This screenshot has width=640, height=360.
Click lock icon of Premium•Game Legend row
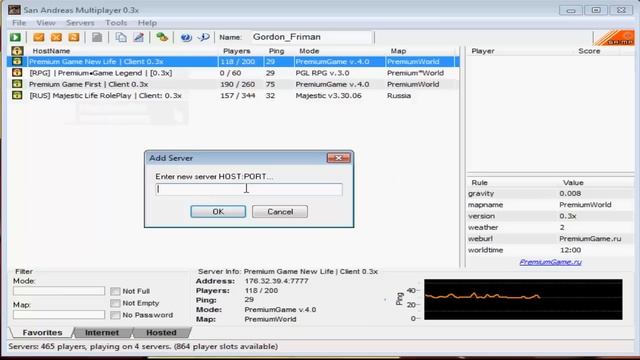tap(17, 73)
